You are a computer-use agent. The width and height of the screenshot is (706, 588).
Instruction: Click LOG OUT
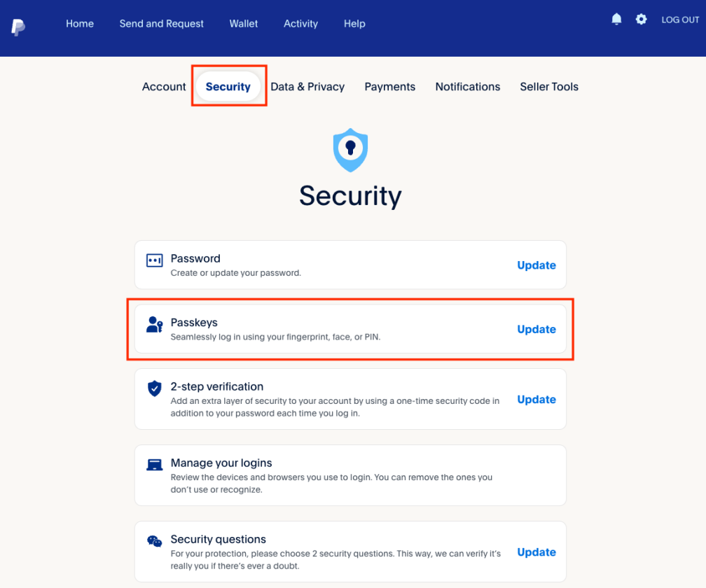pos(680,20)
